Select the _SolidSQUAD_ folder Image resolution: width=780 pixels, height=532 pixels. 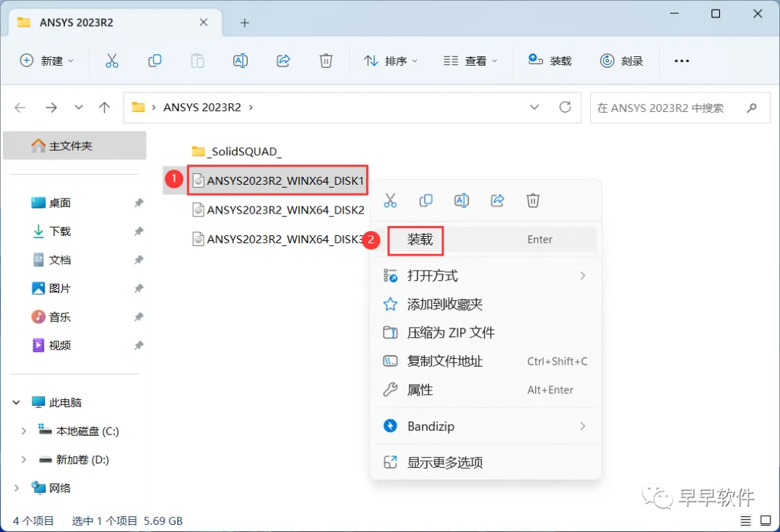[x=238, y=151]
